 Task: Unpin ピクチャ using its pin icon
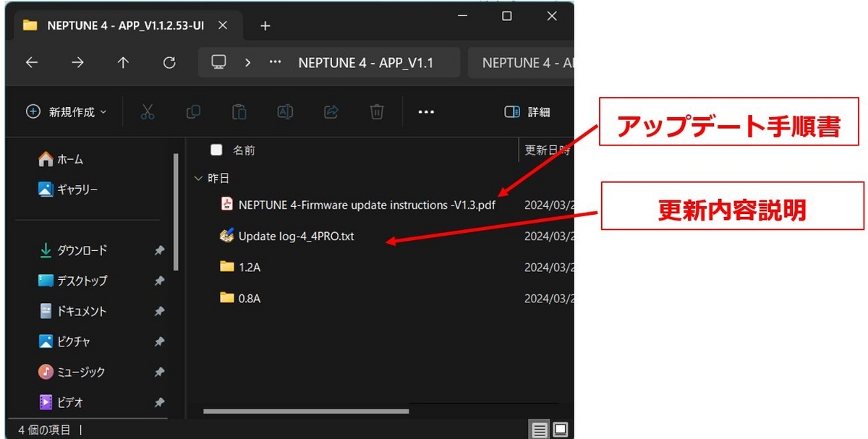tap(159, 341)
